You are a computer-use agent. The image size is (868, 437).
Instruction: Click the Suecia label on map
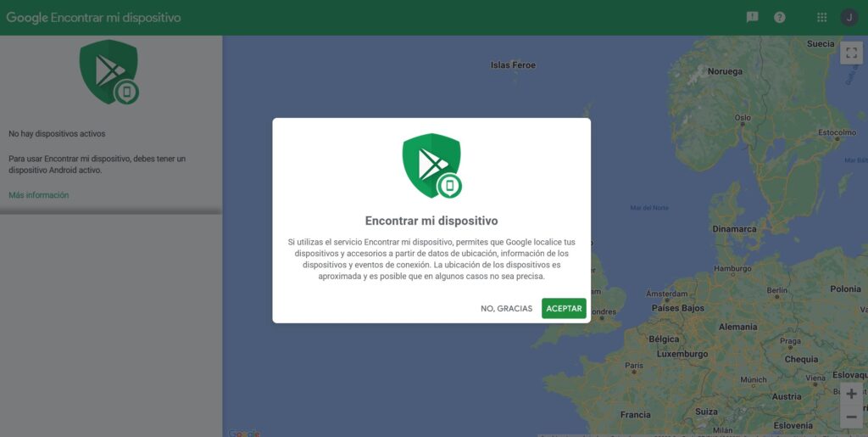coord(821,44)
